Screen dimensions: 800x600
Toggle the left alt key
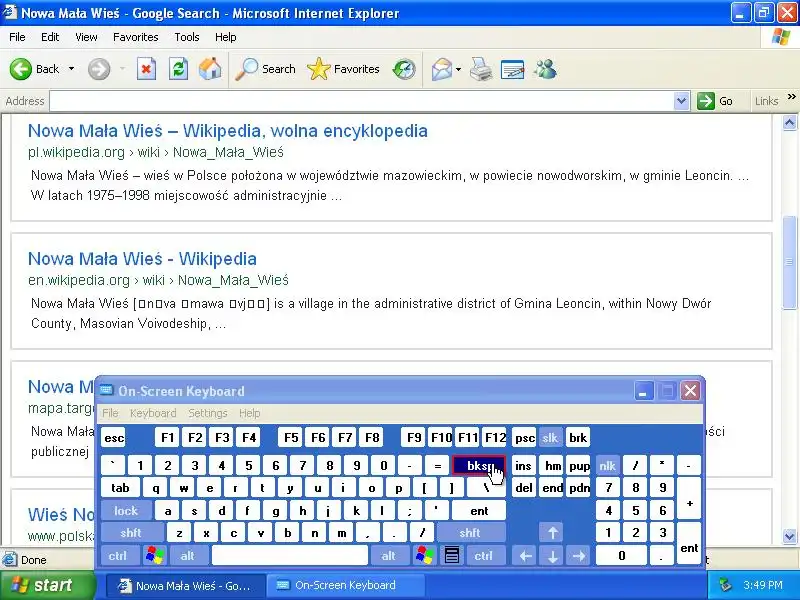[x=188, y=555]
